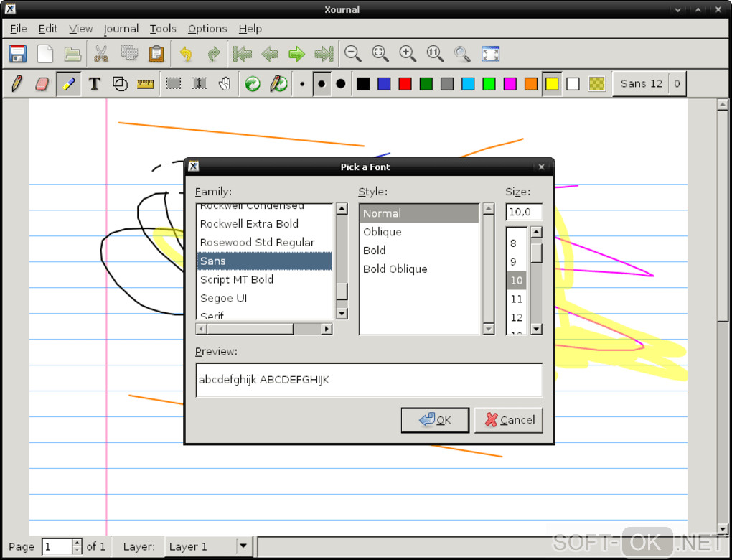Image resolution: width=732 pixels, height=560 pixels.
Task: Click OK in Pick a Font dialog
Action: tap(435, 420)
